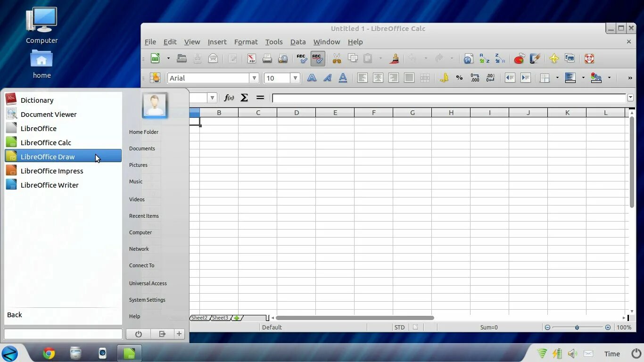
Task: Add a decimal place
Action: pyautogui.click(x=475, y=78)
